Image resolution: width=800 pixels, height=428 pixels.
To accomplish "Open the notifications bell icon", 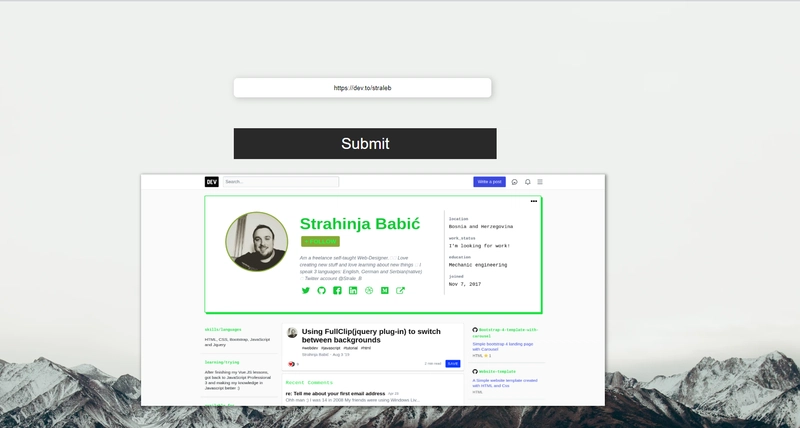I will (528, 182).
